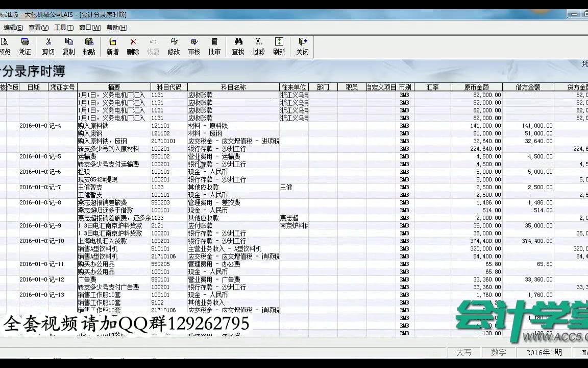Open print preview with the 预览 icon
This screenshot has width=588, height=368.
point(5,46)
